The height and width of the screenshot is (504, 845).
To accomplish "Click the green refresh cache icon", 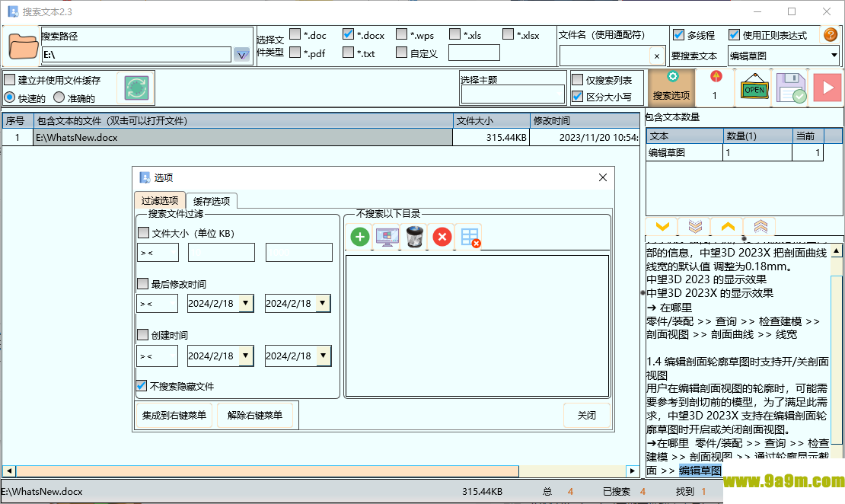I will (x=136, y=88).
